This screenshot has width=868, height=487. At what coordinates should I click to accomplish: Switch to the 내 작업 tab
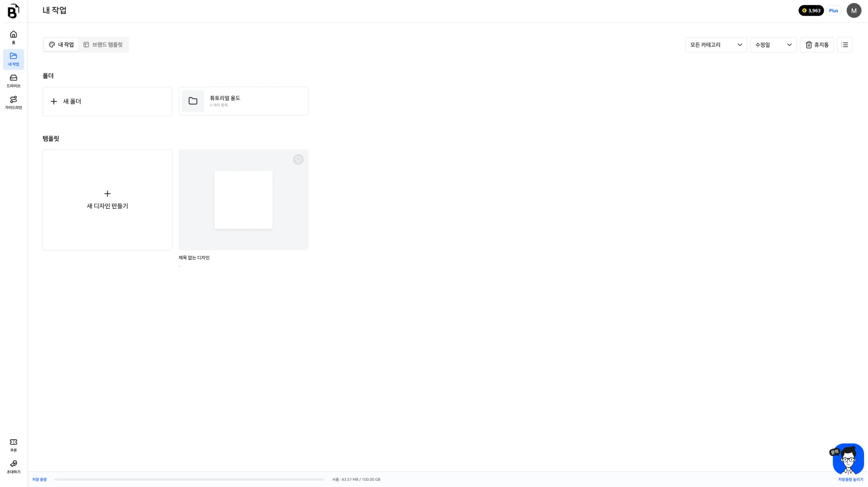tap(61, 45)
